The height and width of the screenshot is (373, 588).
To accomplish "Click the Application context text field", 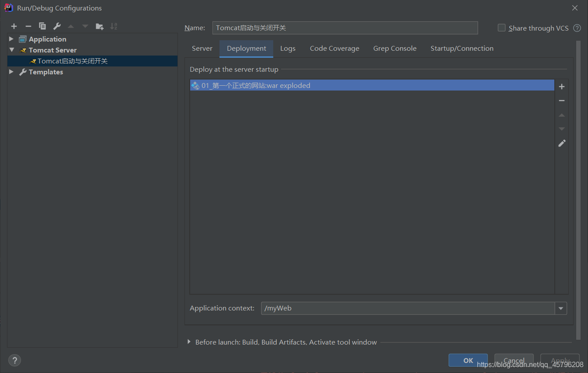I will pos(408,308).
